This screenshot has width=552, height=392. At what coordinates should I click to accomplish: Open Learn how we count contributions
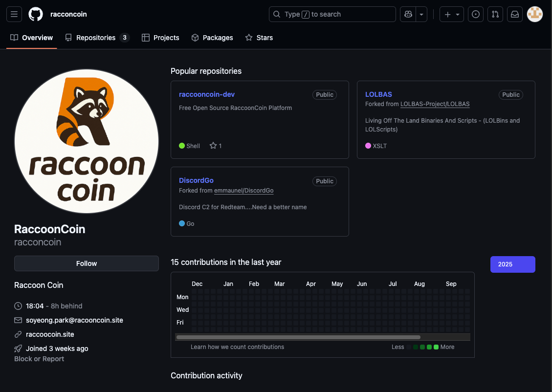click(237, 347)
